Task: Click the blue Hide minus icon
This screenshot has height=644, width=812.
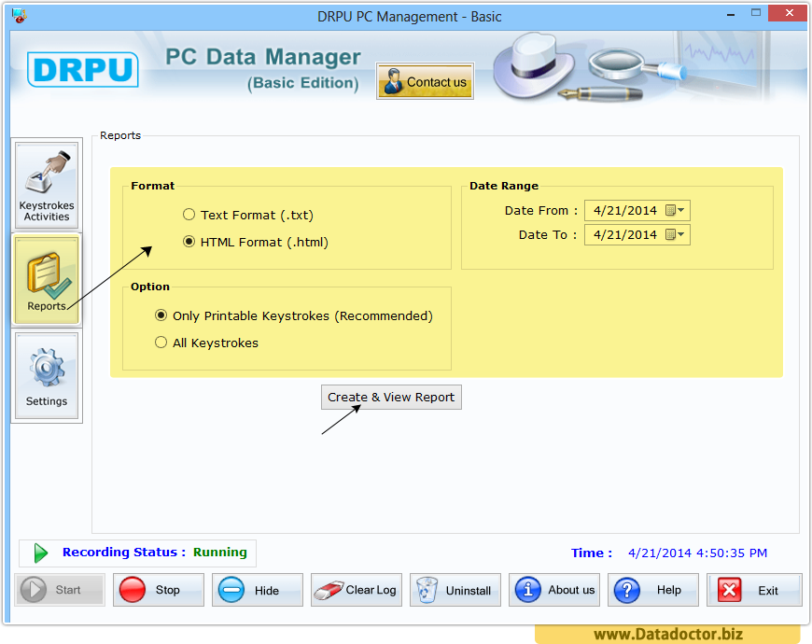Action: (231, 590)
